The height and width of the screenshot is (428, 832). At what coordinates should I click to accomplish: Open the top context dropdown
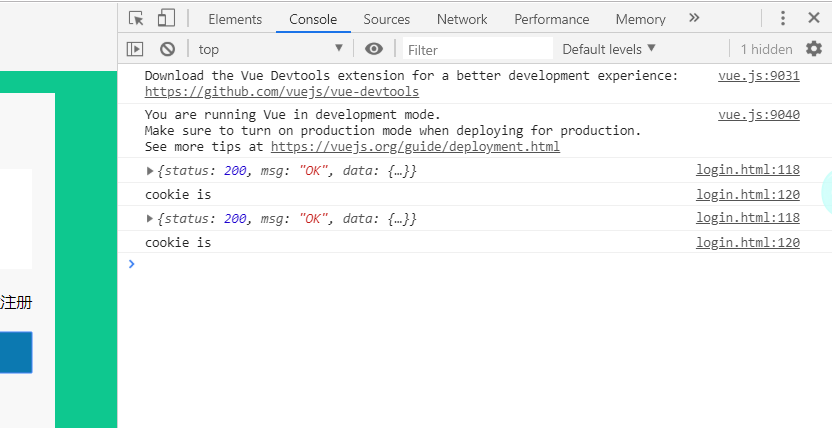(x=270, y=49)
